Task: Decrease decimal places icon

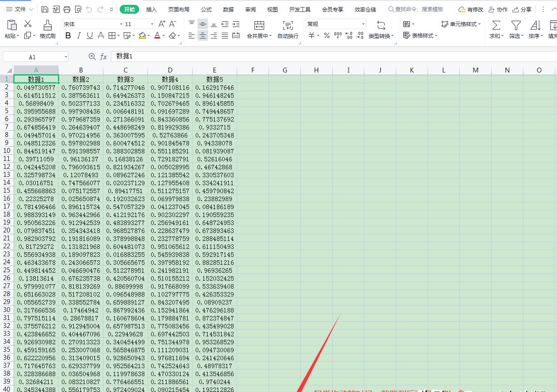Action: point(360,35)
